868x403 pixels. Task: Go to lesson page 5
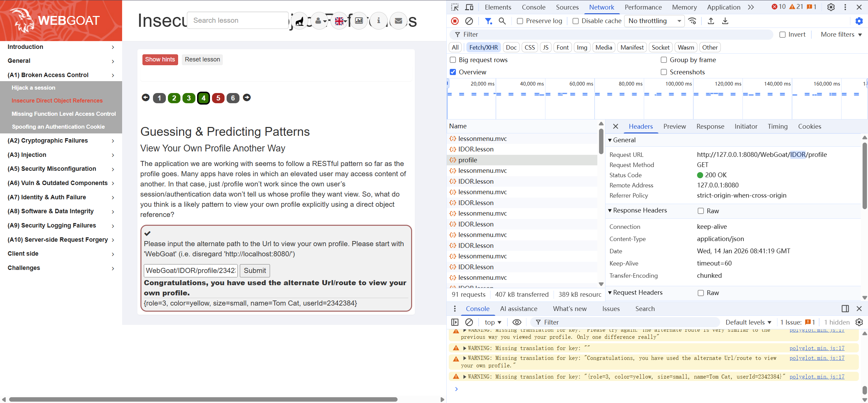[x=218, y=98]
